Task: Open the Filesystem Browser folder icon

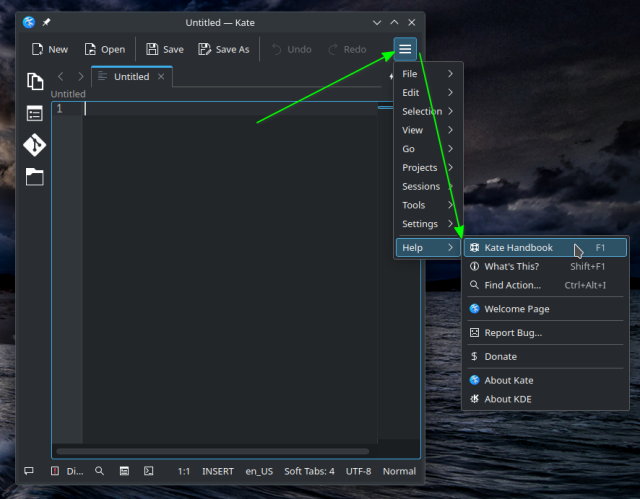Action: [35, 177]
